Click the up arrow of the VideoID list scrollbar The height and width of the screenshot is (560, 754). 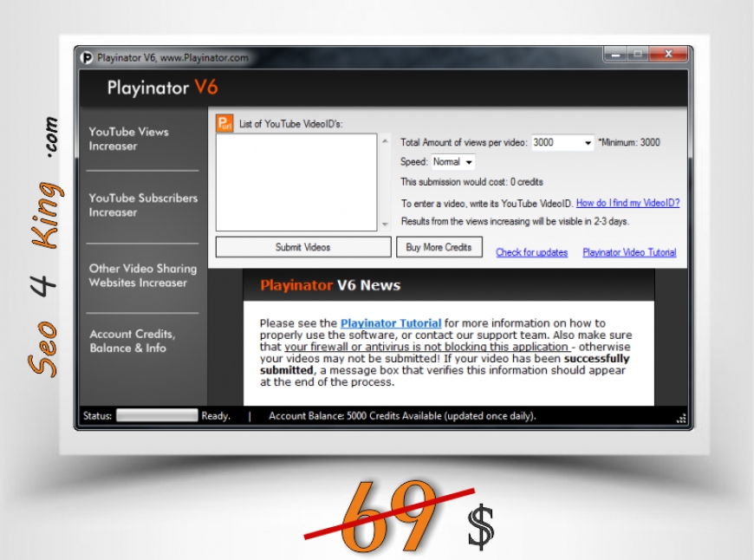click(x=385, y=140)
